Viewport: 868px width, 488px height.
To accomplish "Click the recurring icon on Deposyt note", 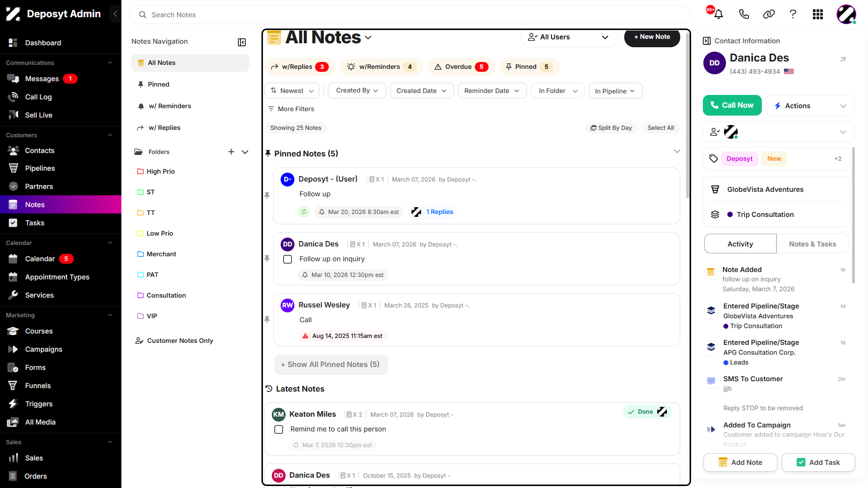I will click(x=304, y=212).
